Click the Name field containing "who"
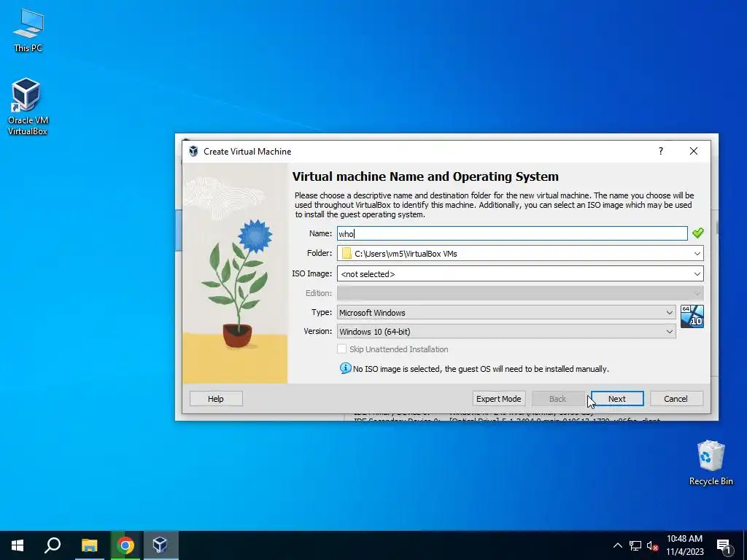 [x=512, y=233]
